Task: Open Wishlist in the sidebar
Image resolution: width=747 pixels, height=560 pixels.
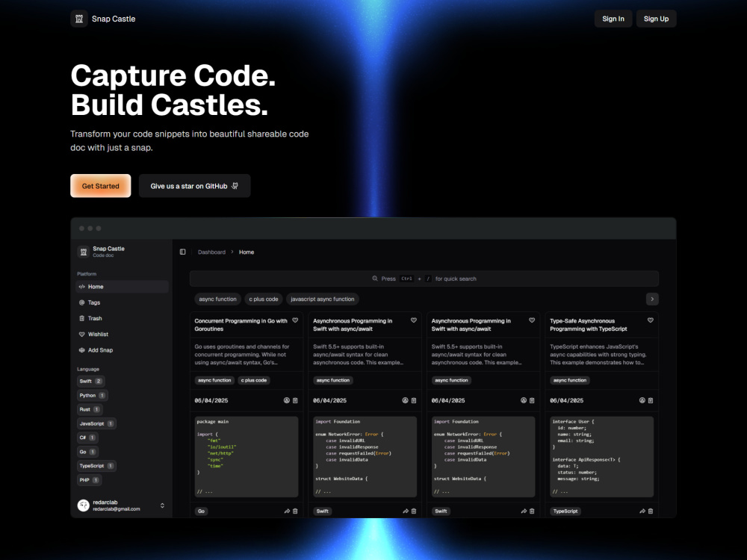Action: [x=122, y=335]
